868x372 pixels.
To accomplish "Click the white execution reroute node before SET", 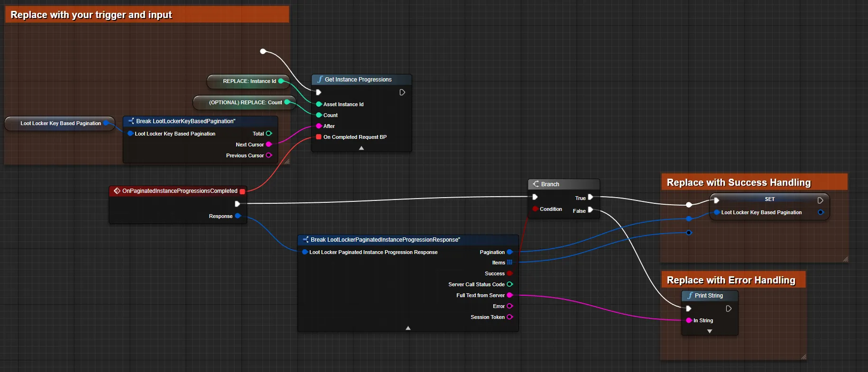I will point(689,205).
